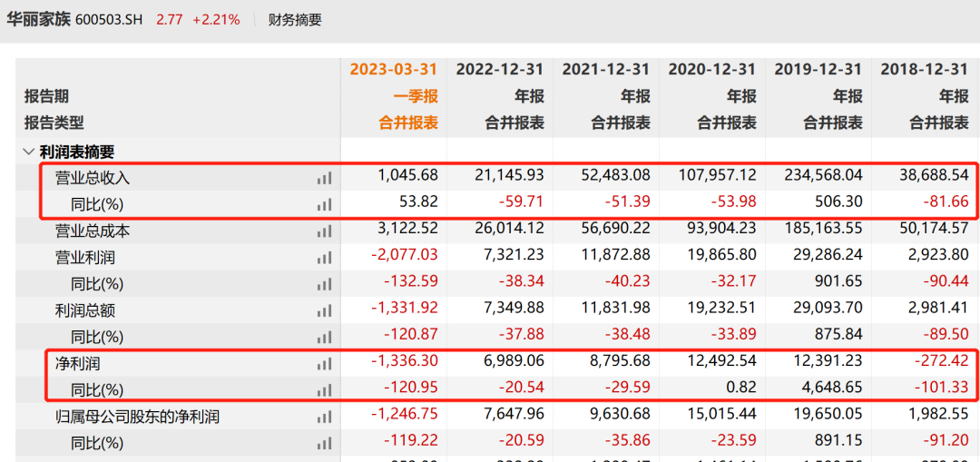The width and height of the screenshot is (980, 462).
Task: Click cost value 3,122.52
Action: (x=408, y=229)
